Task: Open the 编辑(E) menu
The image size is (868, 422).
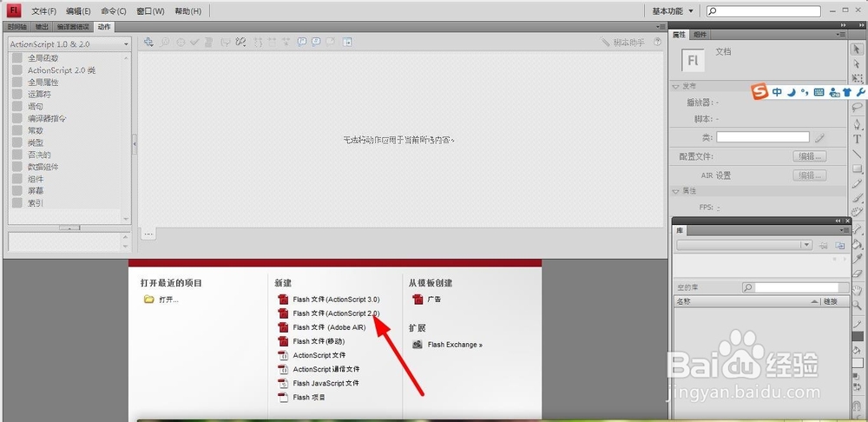Action: point(78,11)
